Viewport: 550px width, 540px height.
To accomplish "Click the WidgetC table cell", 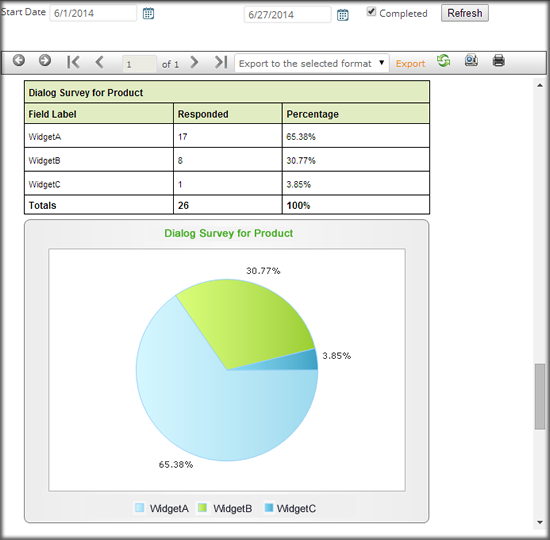I will [99, 184].
